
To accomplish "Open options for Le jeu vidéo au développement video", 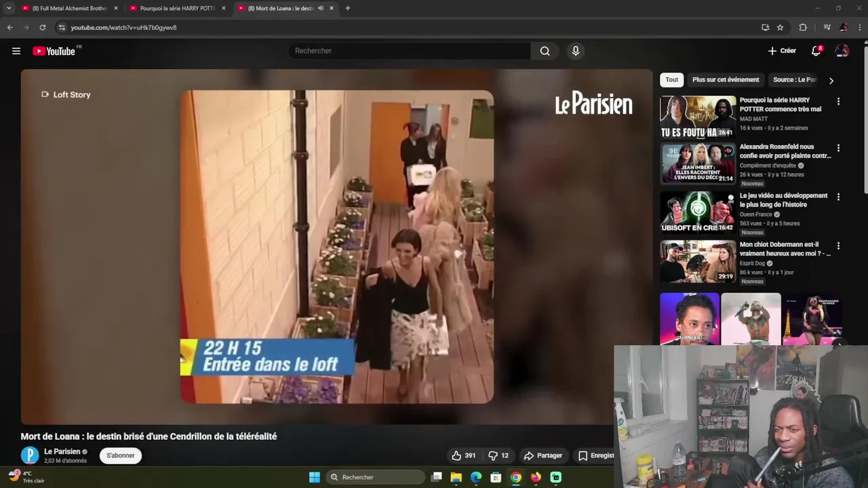I will [x=838, y=197].
